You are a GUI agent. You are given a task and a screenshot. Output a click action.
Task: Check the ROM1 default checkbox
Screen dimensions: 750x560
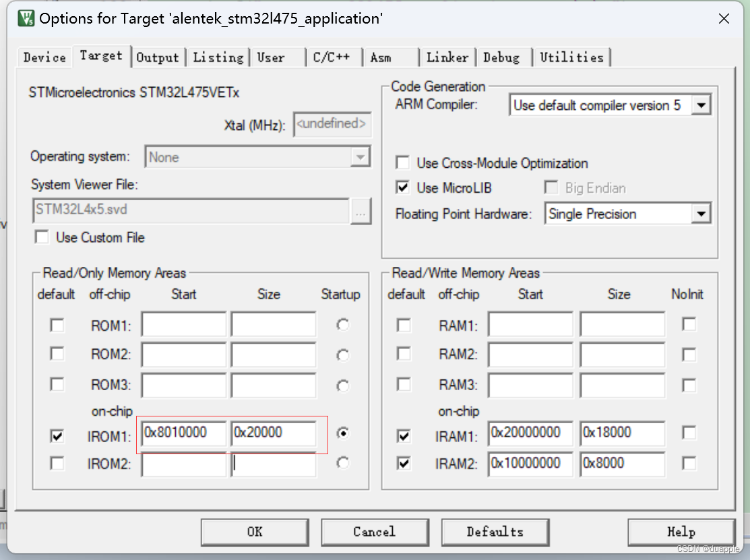[x=57, y=325]
